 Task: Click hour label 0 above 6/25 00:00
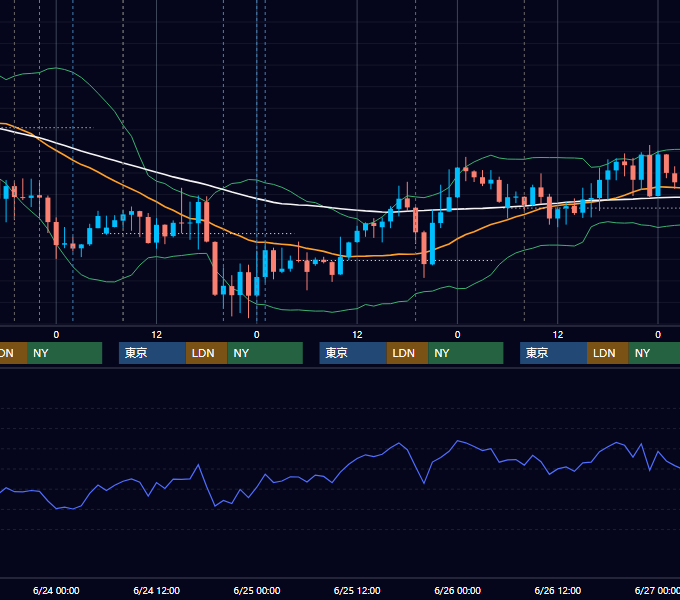point(257,335)
